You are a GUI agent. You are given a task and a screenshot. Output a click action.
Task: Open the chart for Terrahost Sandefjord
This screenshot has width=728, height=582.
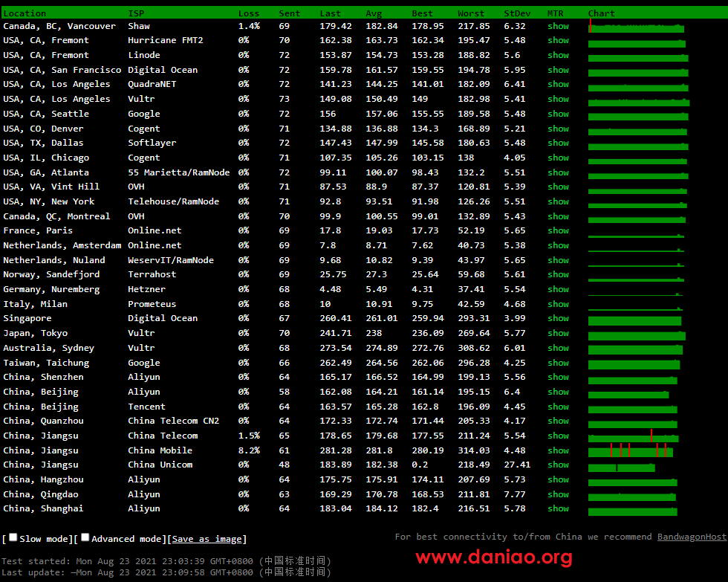click(x=636, y=279)
